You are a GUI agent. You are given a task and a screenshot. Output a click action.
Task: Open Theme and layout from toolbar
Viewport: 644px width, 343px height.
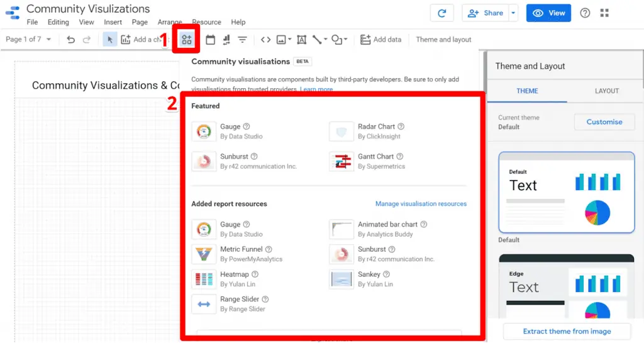[443, 40]
